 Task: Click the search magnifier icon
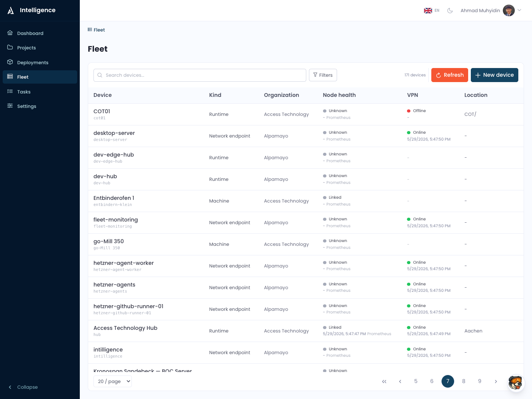tap(100, 75)
